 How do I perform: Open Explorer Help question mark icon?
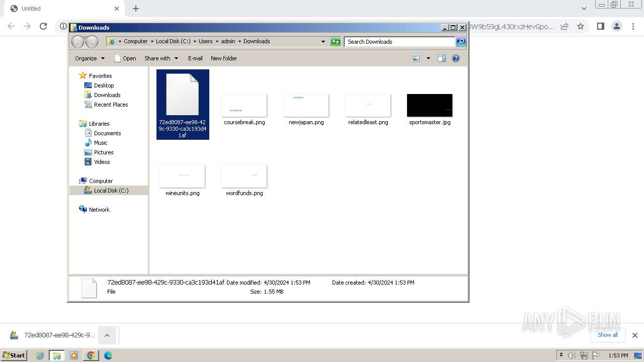pos(456,58)
